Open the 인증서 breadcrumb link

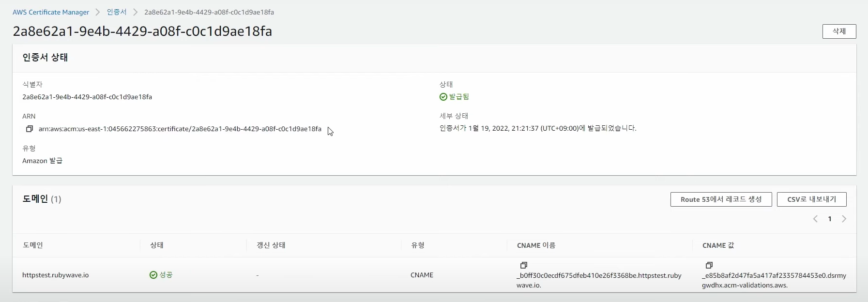pyautogui.click(x=117, y=12)
